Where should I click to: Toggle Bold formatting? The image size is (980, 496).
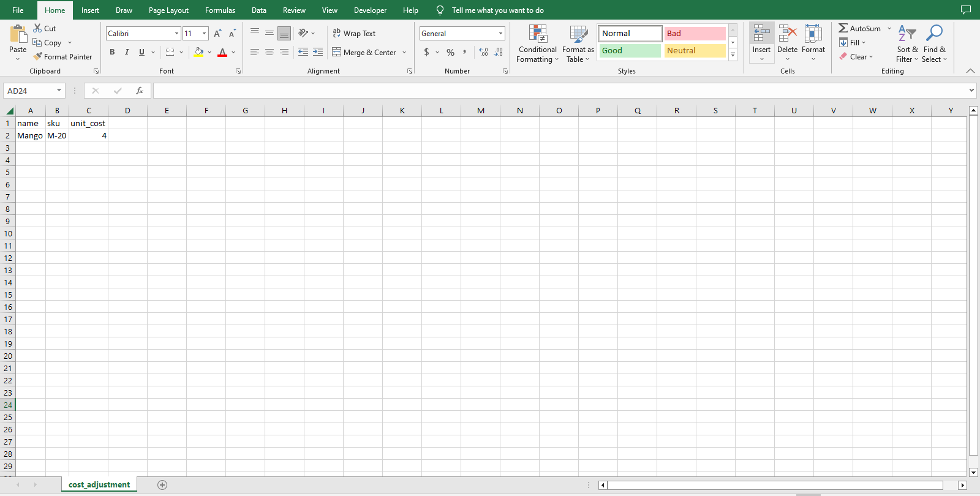click(x=112, y=52)
